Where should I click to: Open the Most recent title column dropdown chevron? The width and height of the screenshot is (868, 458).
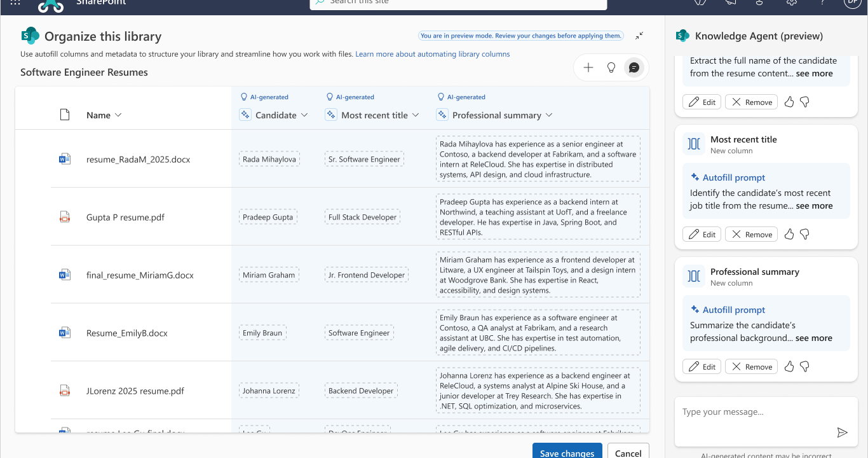coord(416,115)
